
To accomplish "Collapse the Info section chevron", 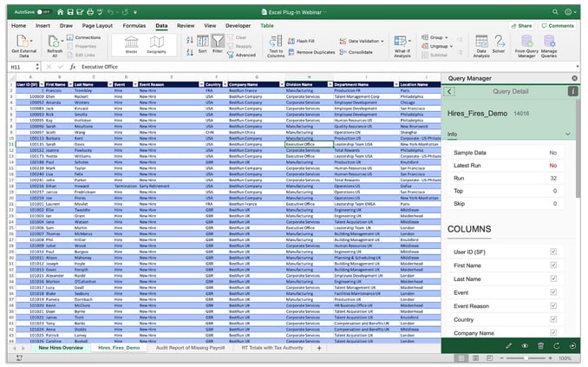I will 568,134.
